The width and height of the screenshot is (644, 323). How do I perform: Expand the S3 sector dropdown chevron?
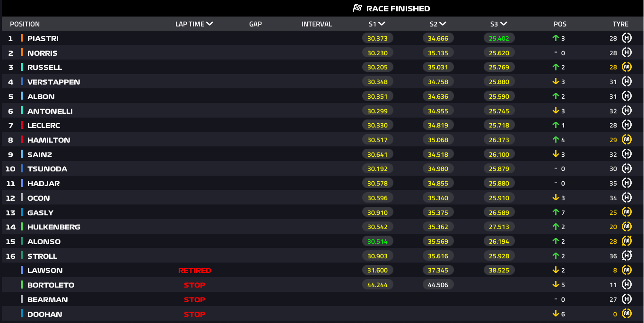pyautogui.click(x=504, y=24)
